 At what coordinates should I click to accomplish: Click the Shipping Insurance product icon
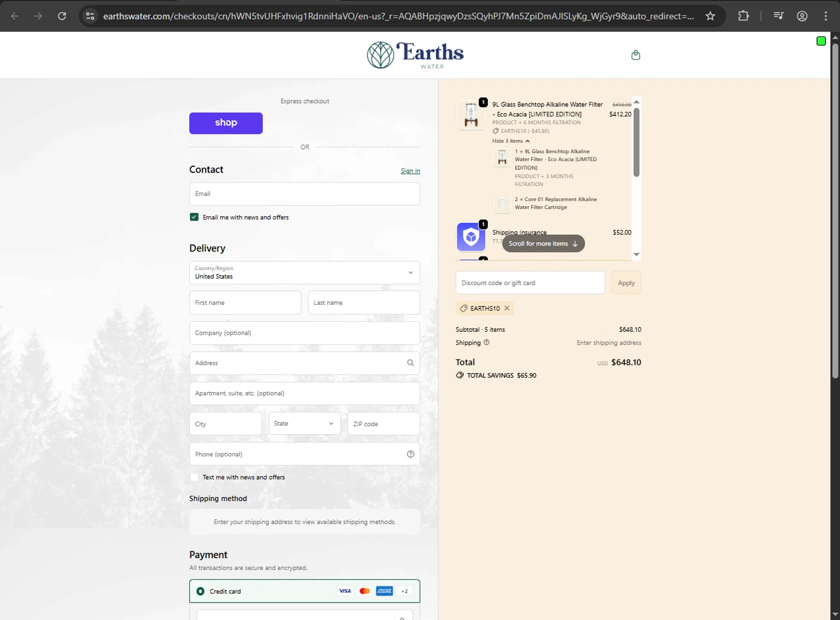(x=471, y=237)
